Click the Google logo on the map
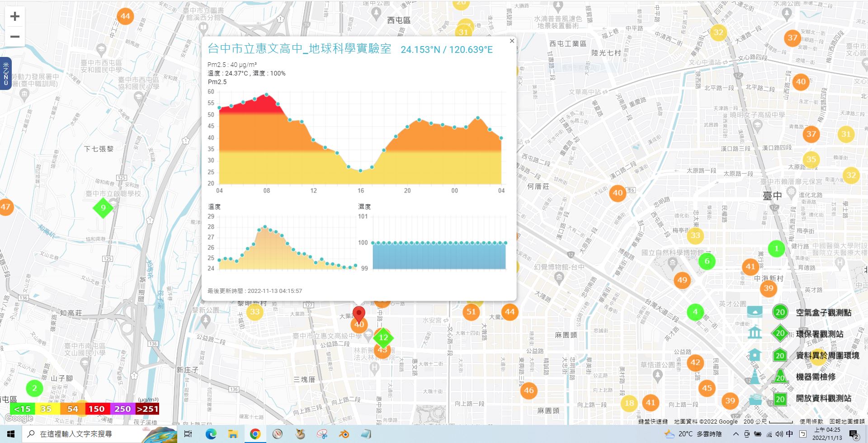 pos(19,419)
